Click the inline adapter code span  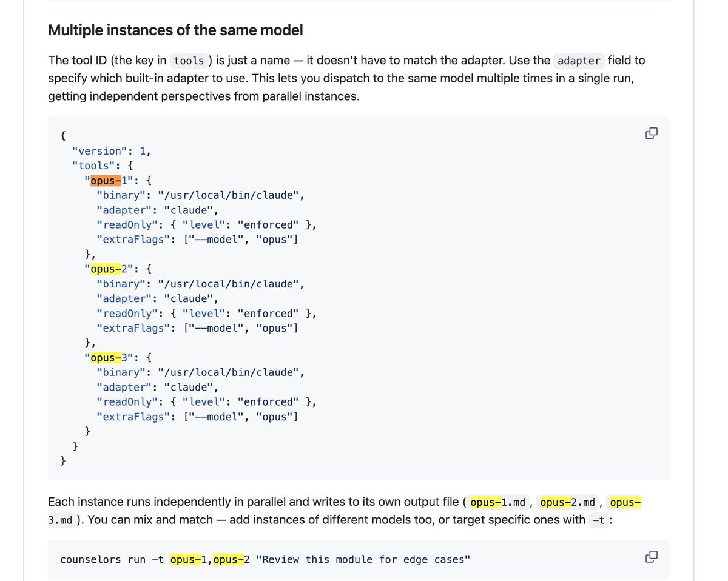click(578, 61)
